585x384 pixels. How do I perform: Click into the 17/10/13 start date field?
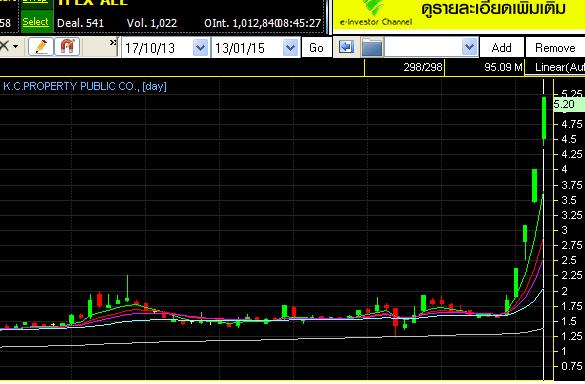coord(157,48)
